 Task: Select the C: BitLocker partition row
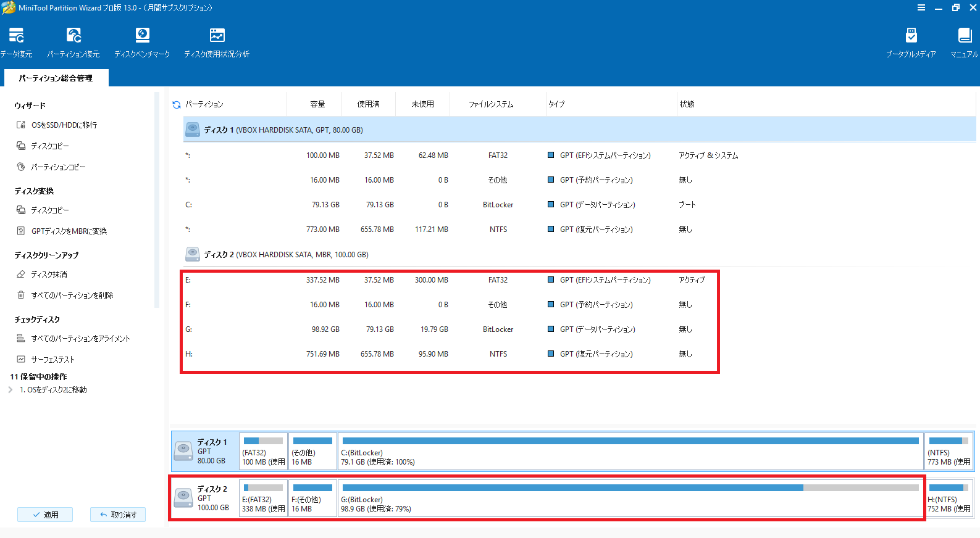(580, 204)
